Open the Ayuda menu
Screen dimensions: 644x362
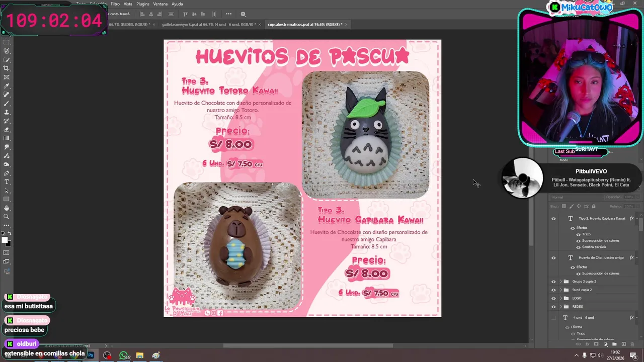point(177,4)
